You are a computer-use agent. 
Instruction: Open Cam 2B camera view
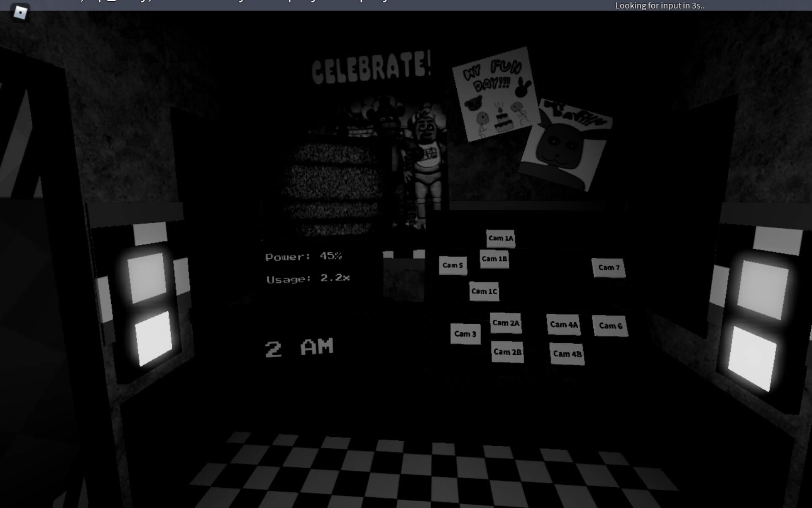507,352
